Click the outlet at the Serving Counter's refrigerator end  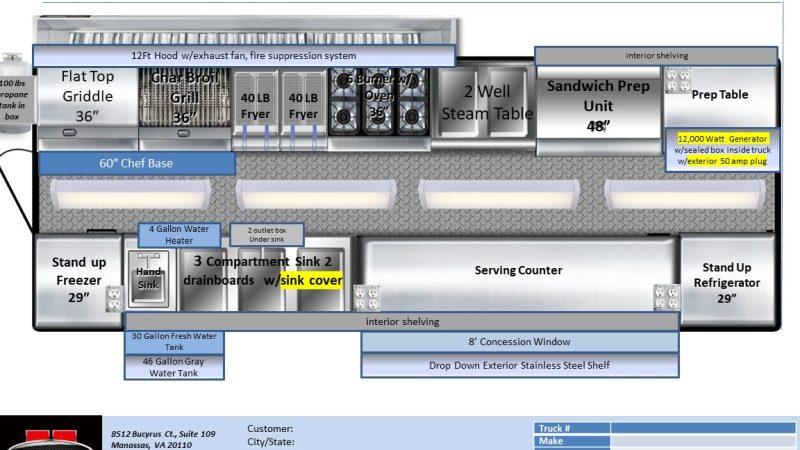coord(667,298)
